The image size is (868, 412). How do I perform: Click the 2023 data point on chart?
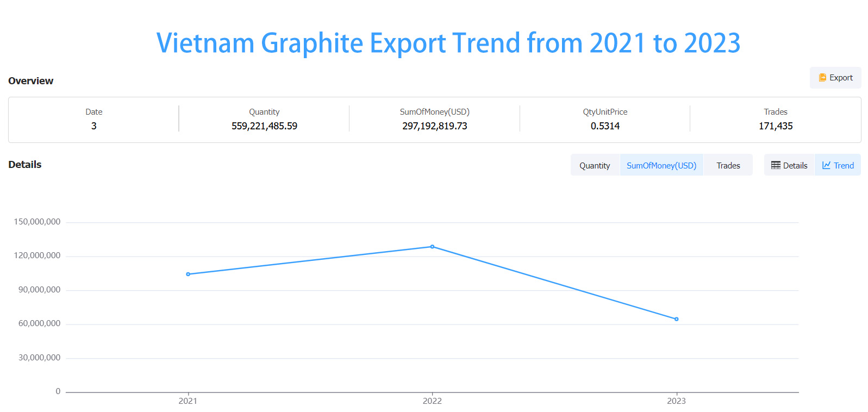tap(676, 319)
